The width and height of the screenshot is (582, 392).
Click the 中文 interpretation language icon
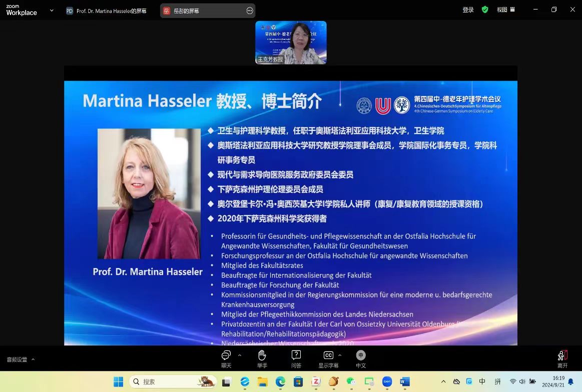(361, 358)
